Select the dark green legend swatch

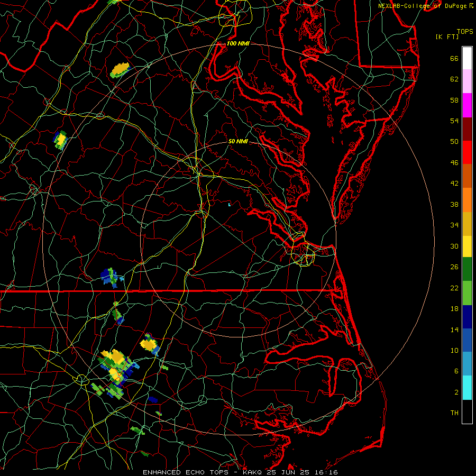coord(467,269)
